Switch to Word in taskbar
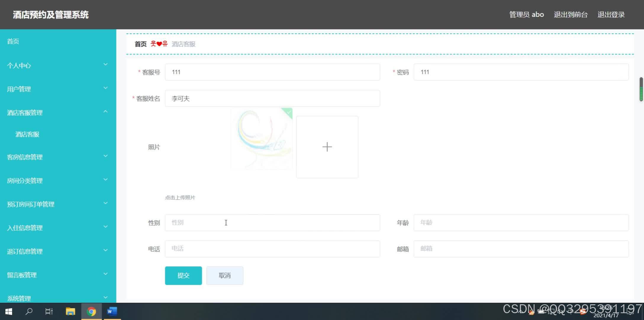644x320 pixels. tap(112, 311)
